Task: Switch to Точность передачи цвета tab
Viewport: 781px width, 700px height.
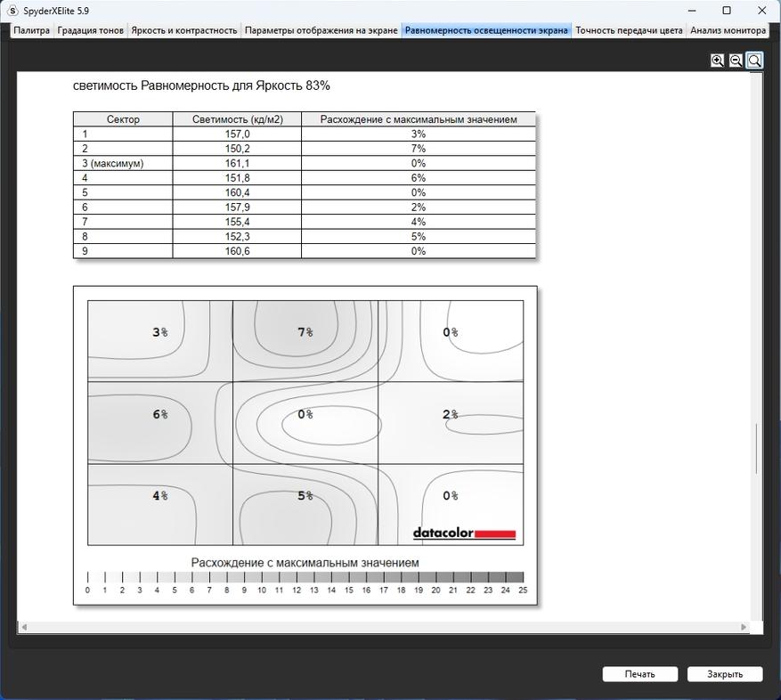Action: point(629,30)
